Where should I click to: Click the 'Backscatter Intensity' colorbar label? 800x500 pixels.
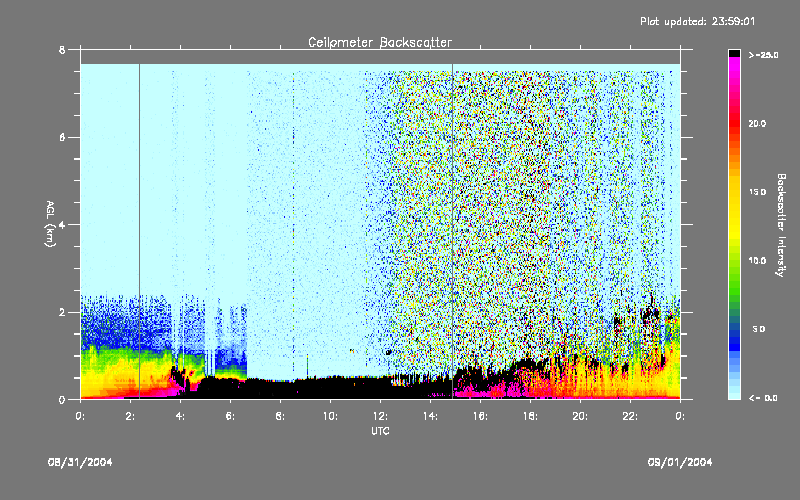[x=781, y=225]
